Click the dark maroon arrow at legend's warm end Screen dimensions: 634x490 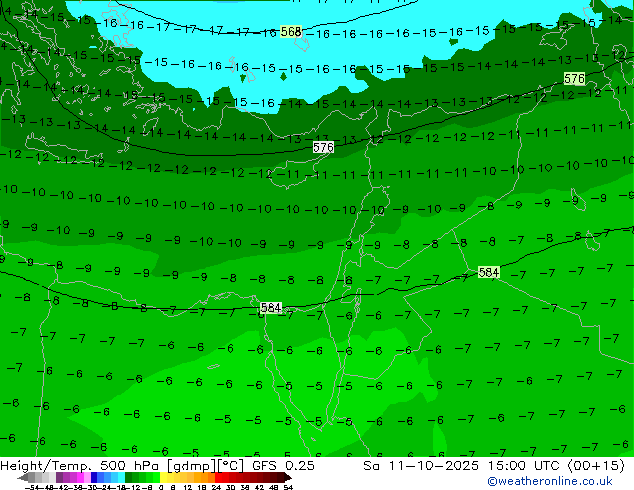pos(288,477)
